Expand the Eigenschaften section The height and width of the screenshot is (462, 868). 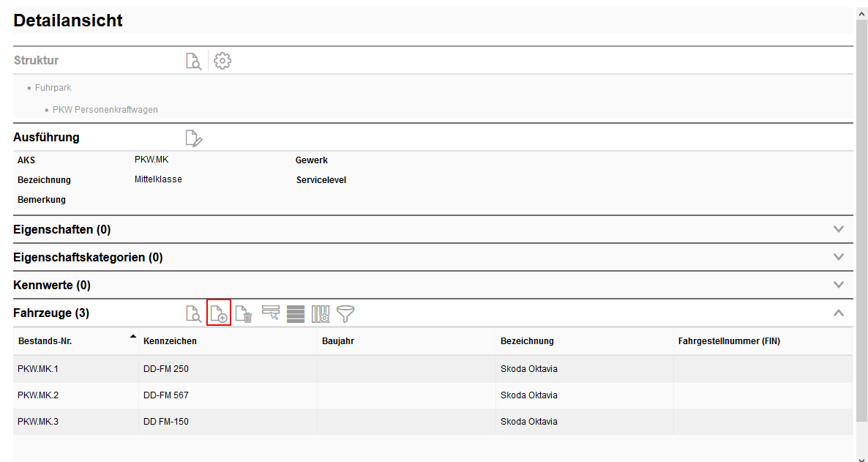[x=839, y=229]
